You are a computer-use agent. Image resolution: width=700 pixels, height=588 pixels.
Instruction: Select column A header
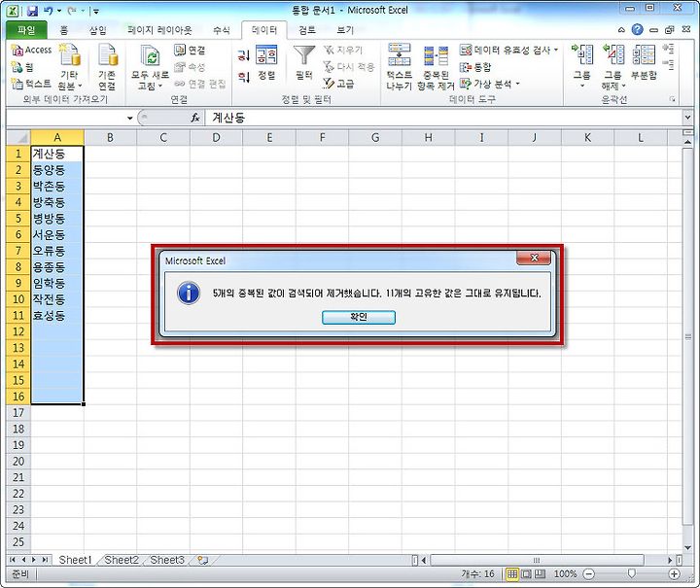(57, 137)
